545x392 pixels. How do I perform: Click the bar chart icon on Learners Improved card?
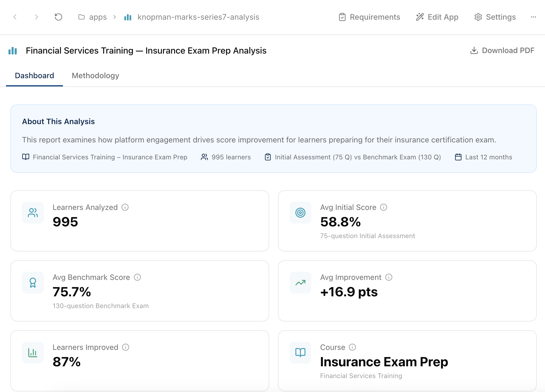pos(33,353)
